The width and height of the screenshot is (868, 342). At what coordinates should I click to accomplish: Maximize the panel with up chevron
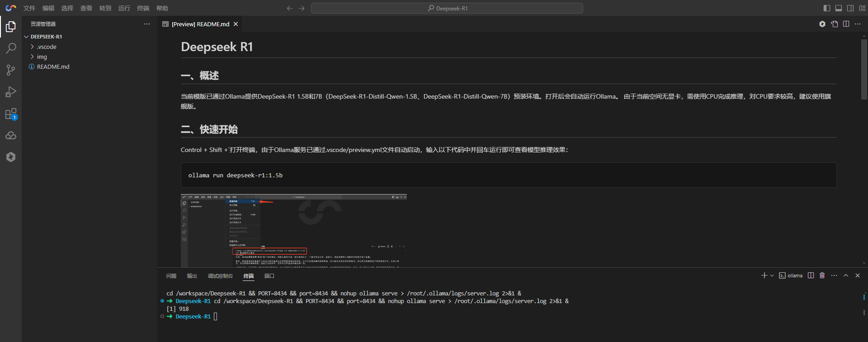(x=846, y=275)
